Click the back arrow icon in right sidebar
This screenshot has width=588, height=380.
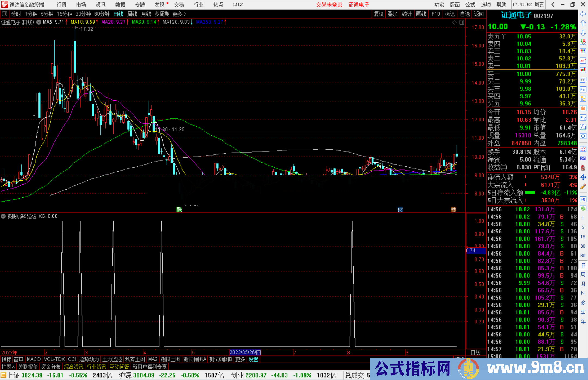click(583, 14)
